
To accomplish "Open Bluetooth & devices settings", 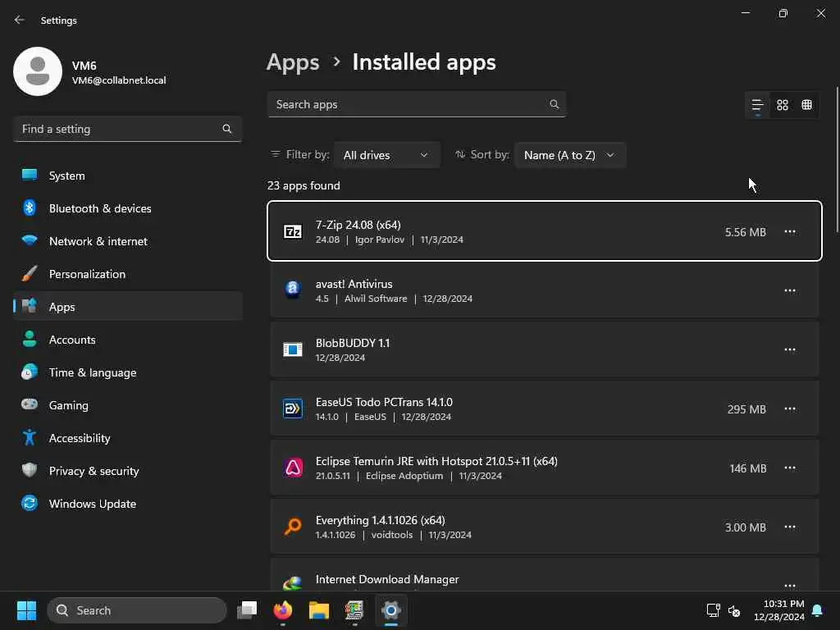I will coord(99,208).
